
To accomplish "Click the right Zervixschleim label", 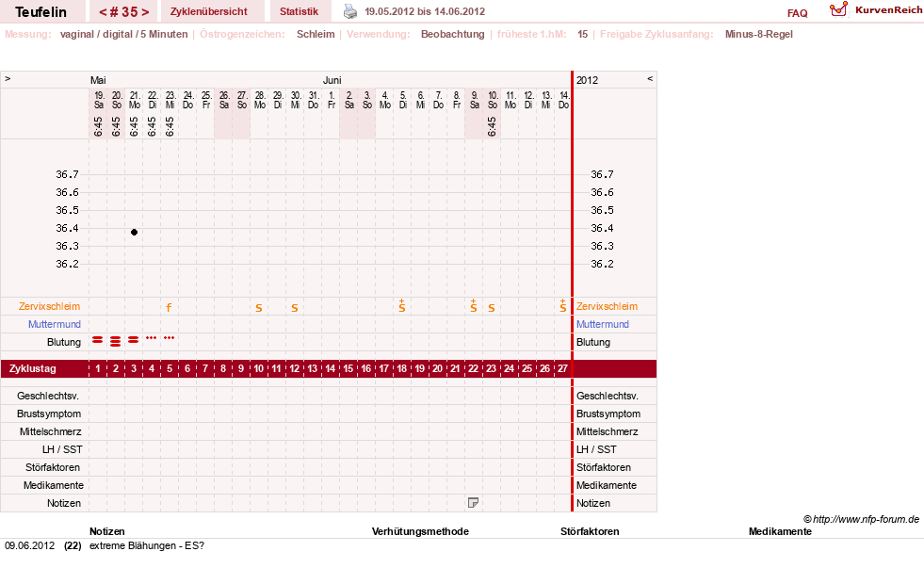I will point(607,306).
